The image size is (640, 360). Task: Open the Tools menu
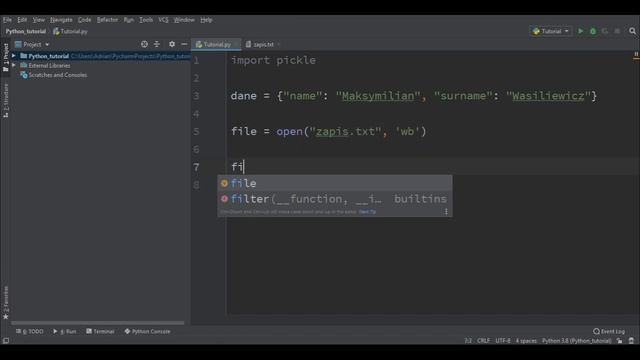pos(146,20)
